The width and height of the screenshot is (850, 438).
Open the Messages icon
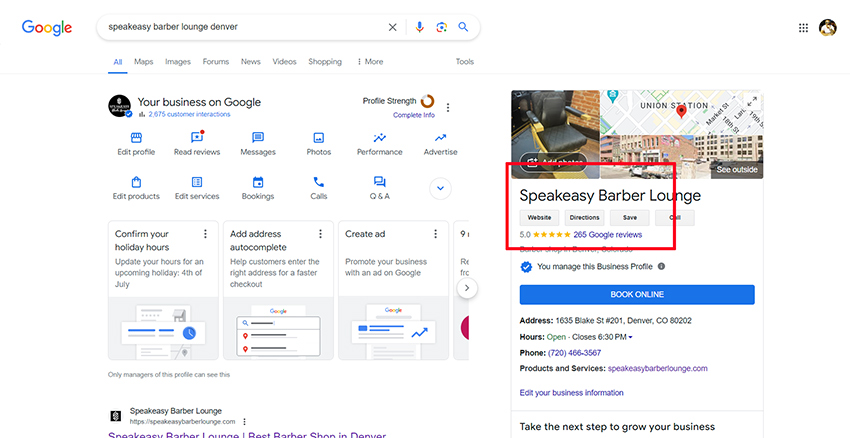coord(258,138)
